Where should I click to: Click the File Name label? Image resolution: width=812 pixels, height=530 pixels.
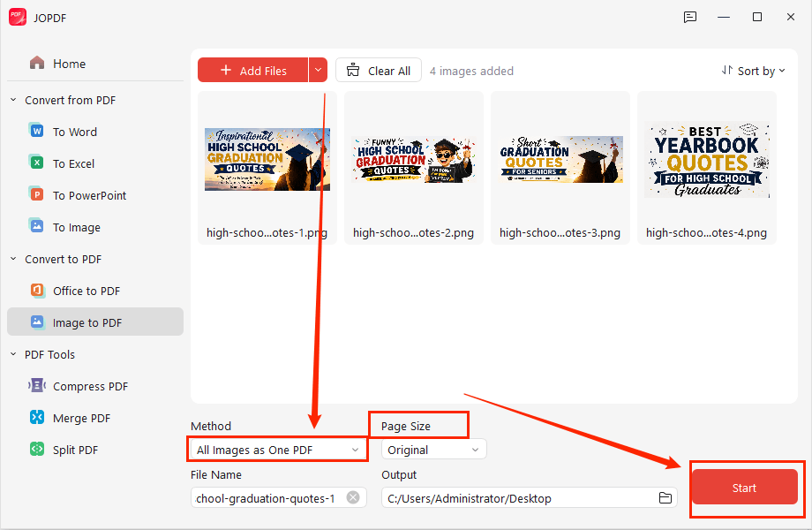(x=216, y=474)
